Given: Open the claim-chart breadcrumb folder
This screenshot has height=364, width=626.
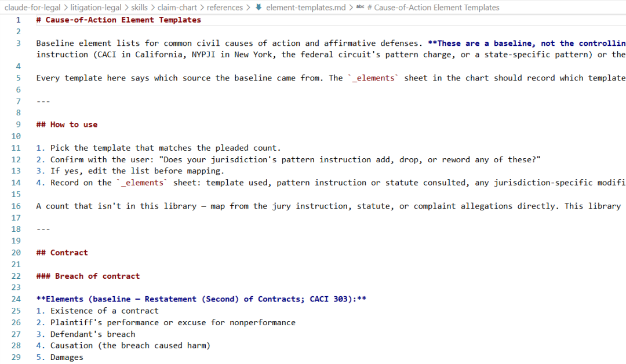Looking at the screenshot, I should (x=177, y=7).
